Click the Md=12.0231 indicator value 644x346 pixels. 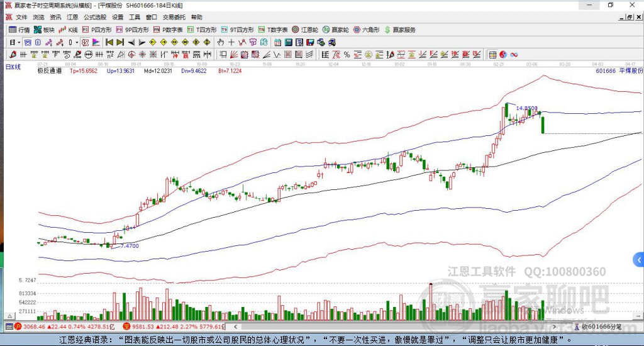click(x=158, y=70)
